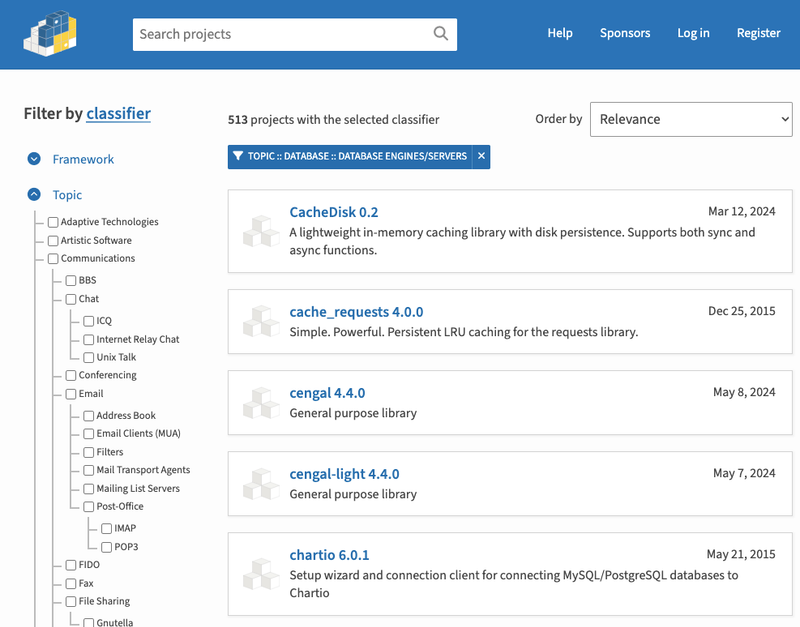Click the PyPI cubes logo

[x=50, y=34]
